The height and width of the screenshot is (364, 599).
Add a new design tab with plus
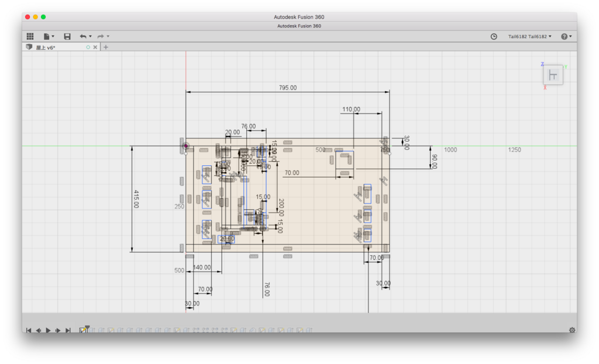click(106, 47)
